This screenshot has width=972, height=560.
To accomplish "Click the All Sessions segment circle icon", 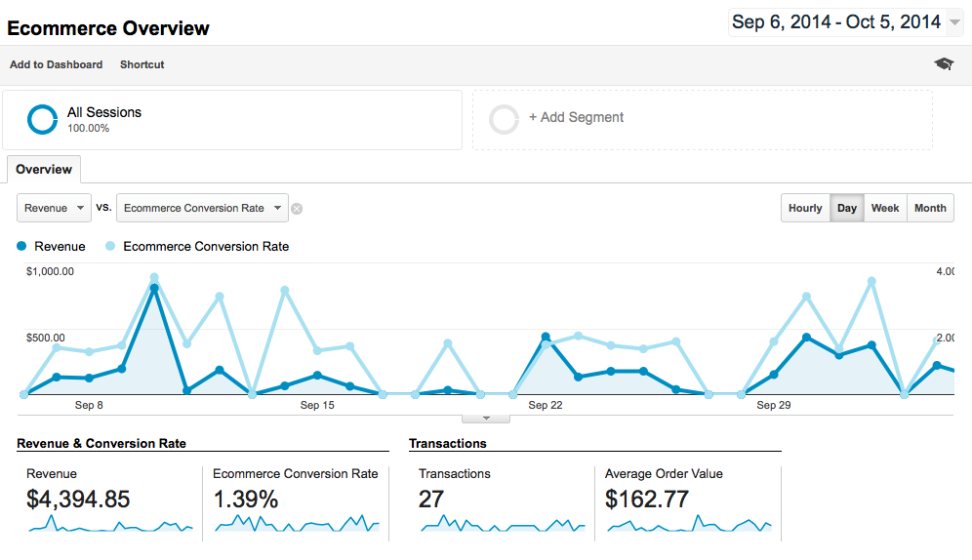I will [x=42, y=119].
